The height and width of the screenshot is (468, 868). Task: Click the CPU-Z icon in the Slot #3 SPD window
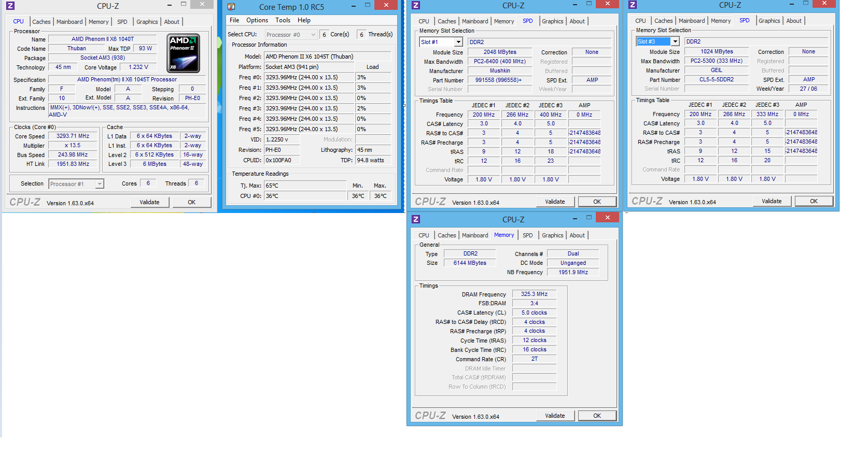coord(633,5)
